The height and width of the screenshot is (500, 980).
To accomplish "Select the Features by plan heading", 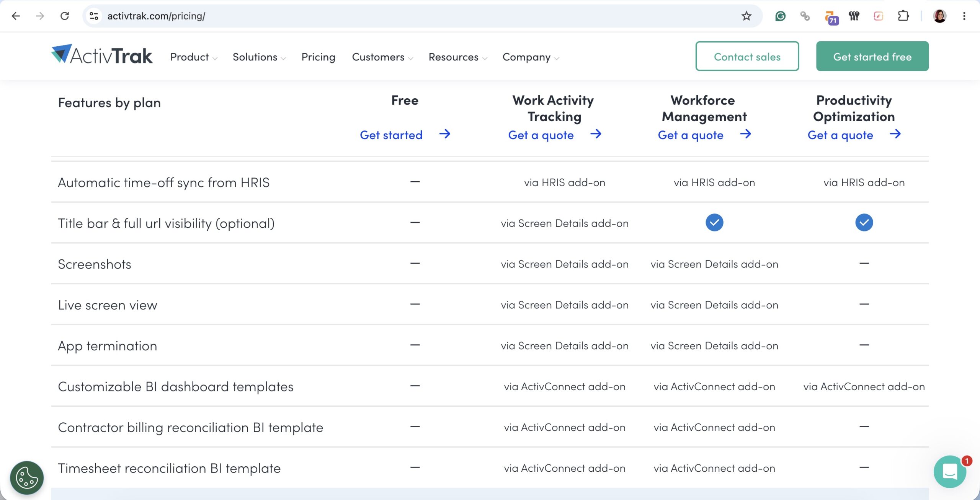I will tap(109, 103).
